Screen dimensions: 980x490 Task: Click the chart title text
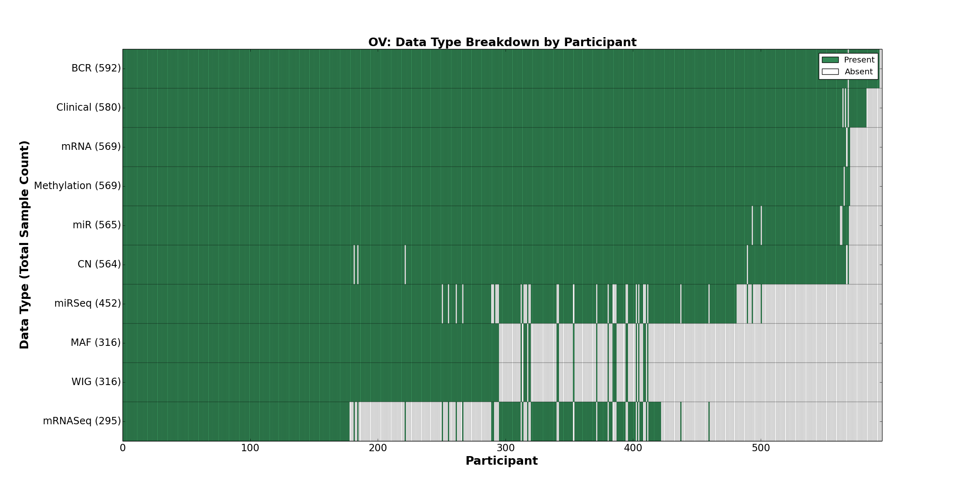pyautogui.click(x=502, y=42)
